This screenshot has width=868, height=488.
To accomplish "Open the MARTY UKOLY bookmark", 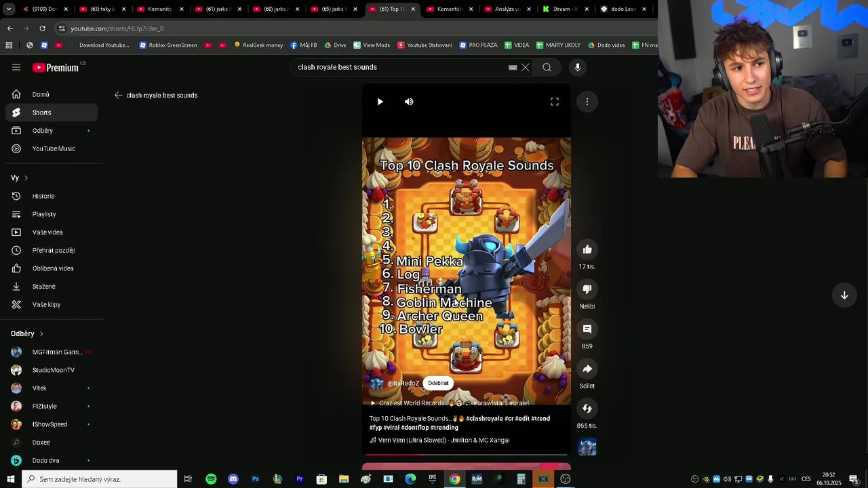I will [x=558, y=45].
